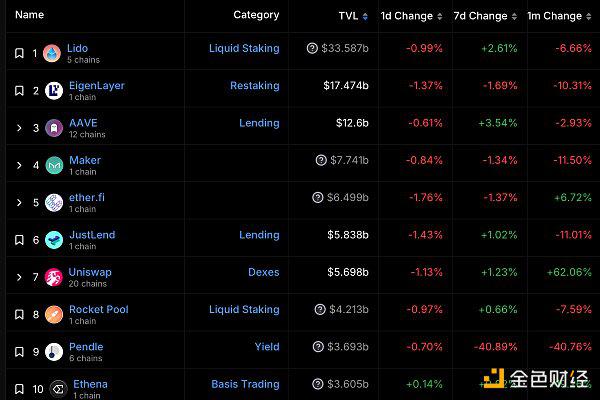Sort the table by the TVL column
600x400 pixels.
point(353,16)
